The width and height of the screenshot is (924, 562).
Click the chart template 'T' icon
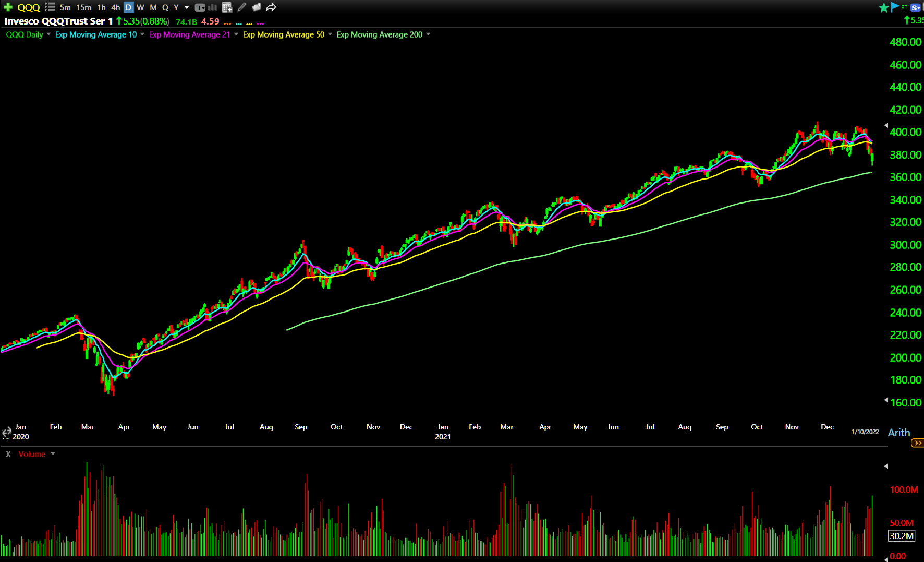click(x=200, y=7)
